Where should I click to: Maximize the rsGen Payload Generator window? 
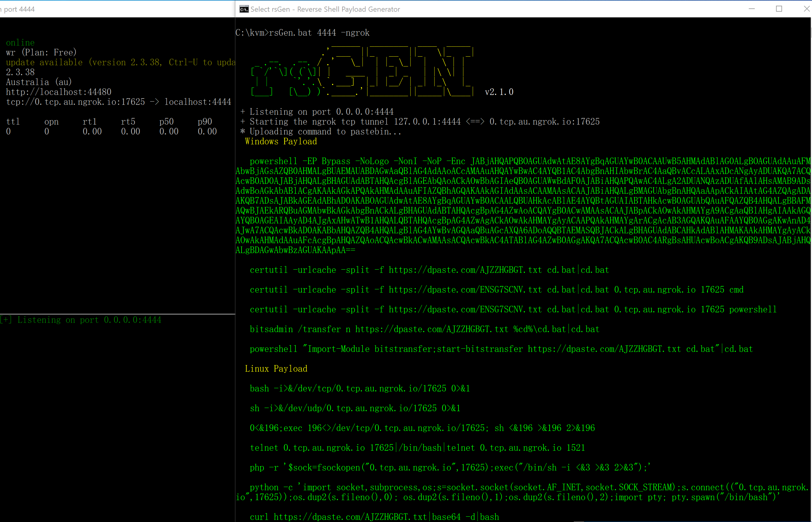coord(779,9)
